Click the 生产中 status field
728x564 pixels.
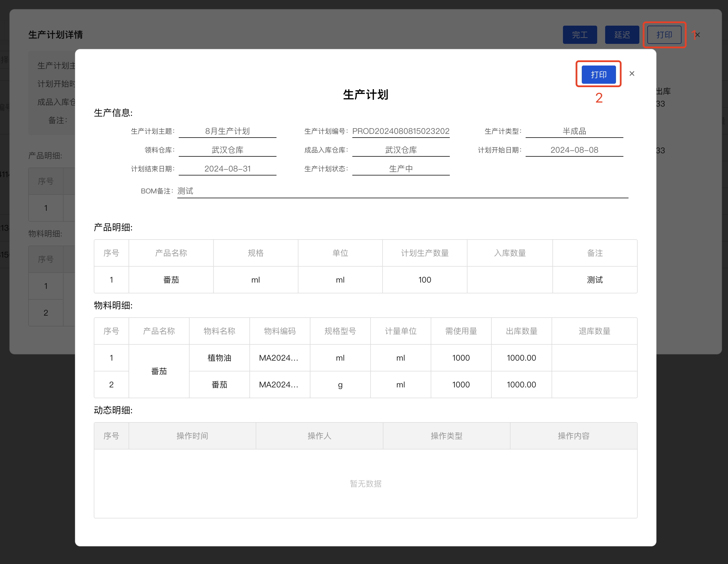[x=401, y=169]
